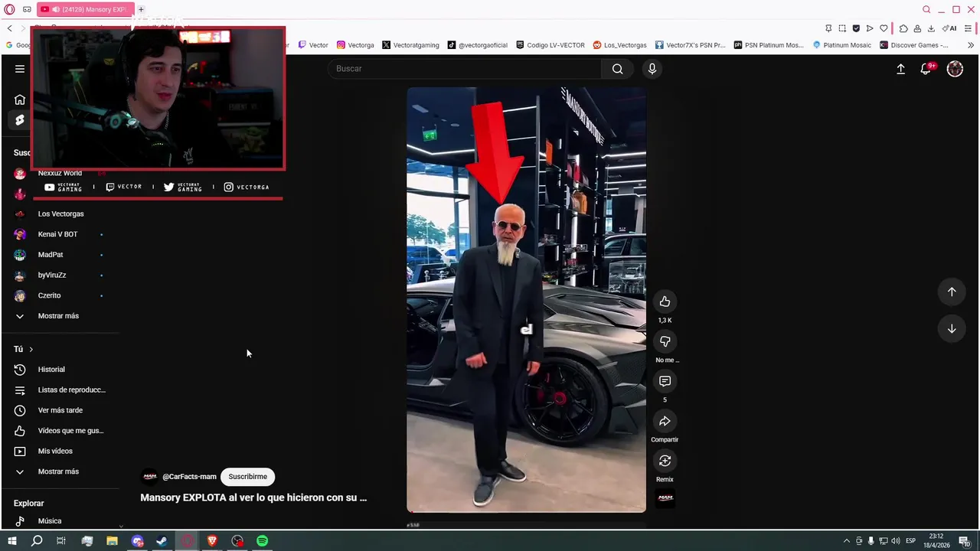This screenshot has width=980, height=551.
Task: Open the account avatar menu
Action: (955, 69)
